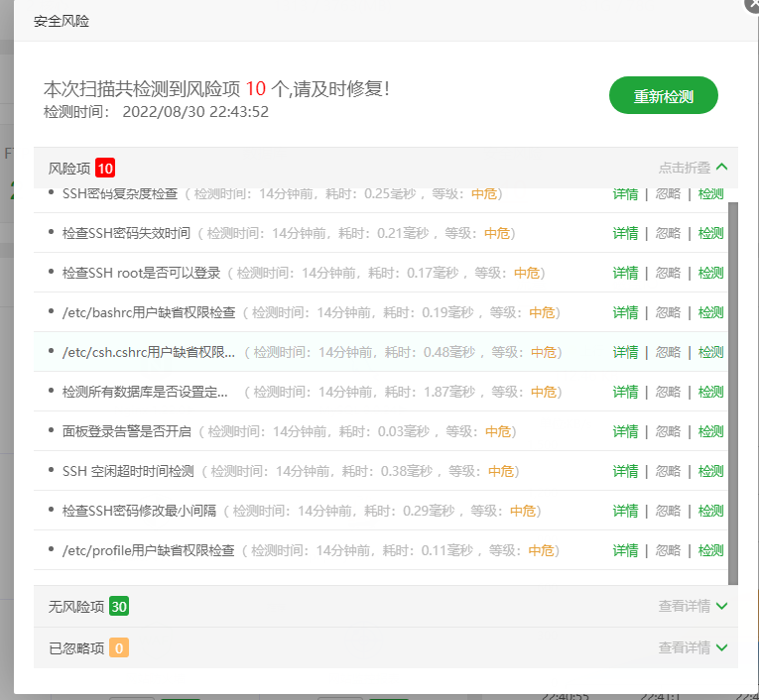Re-check 检查SSH密码修改最小间隔 with 检测
The height and width of the screenshot is (700, 759).
click(710, 511)
